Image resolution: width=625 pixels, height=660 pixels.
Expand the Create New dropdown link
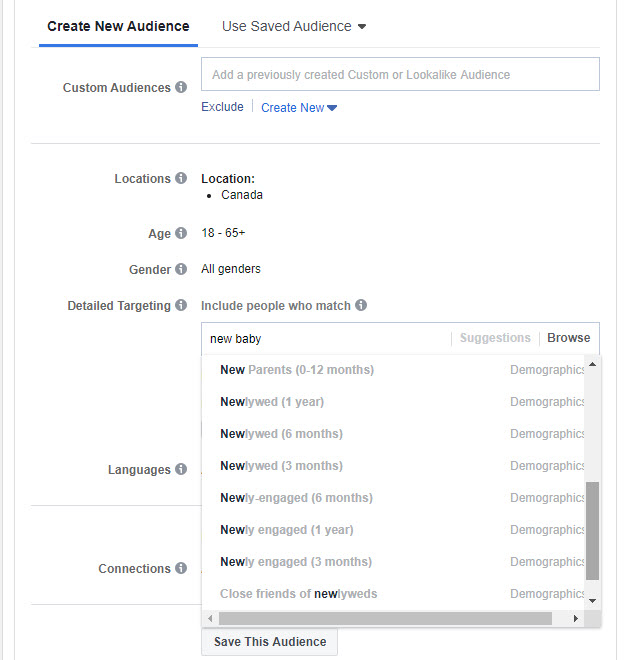(299, 108)
